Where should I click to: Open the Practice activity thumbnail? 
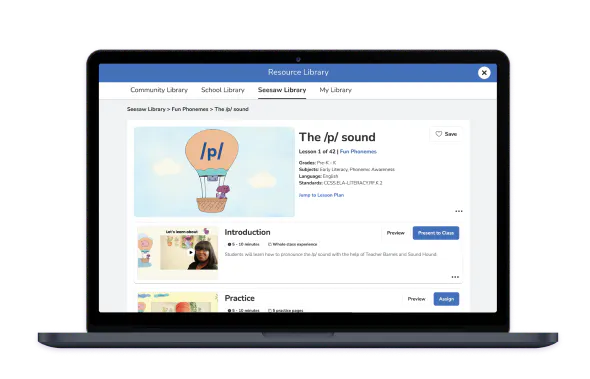point(178,302)
